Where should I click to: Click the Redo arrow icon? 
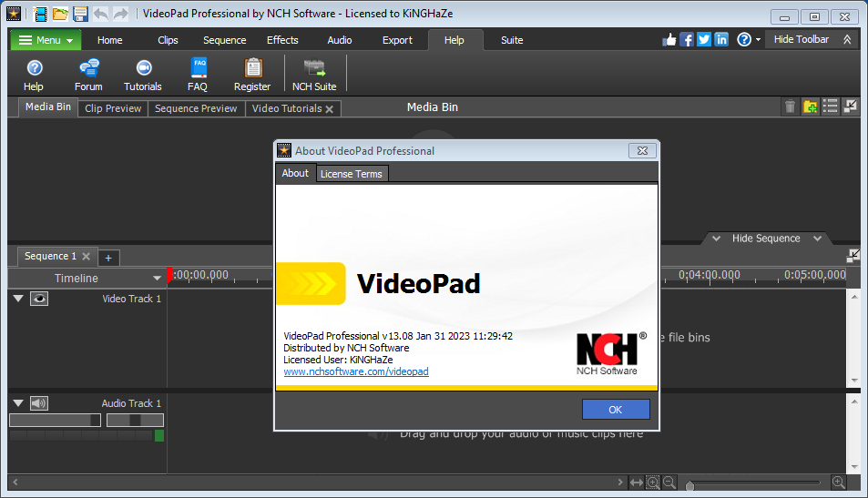120,14
